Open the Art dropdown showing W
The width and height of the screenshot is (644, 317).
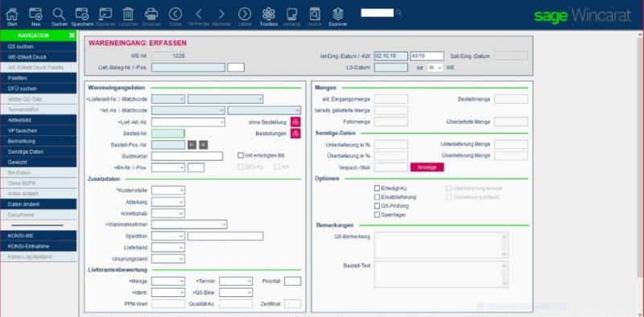coord(435,68)
